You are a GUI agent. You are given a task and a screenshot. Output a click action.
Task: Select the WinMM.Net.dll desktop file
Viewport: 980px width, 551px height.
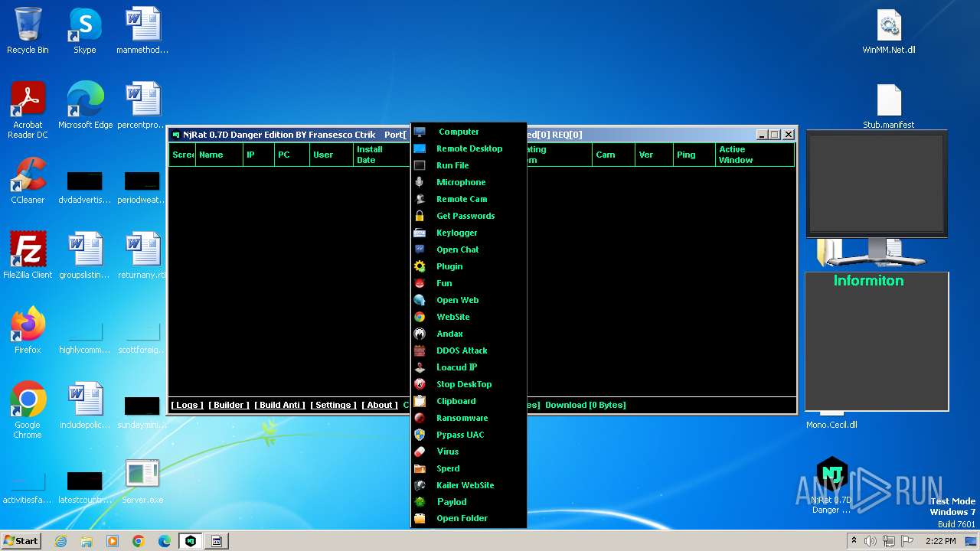pos(889,31)
